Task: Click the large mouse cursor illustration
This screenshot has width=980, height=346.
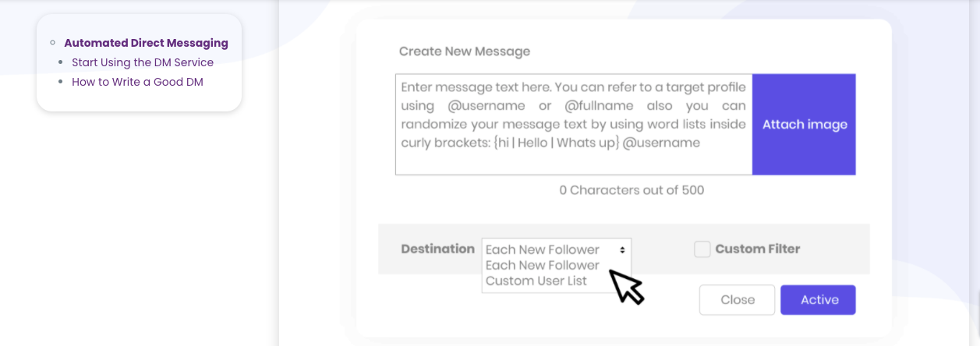Action: [627, 287]
